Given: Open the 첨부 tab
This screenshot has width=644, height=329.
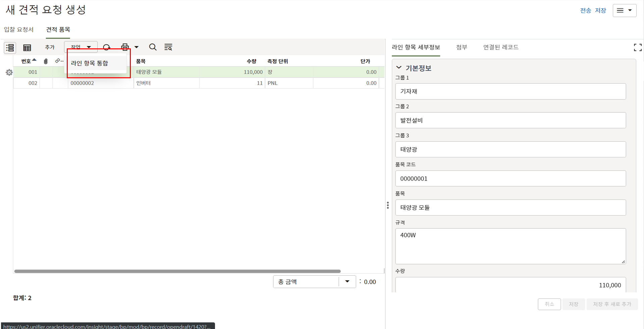Looking at the screenshot, I should pyautogui.click(x=461, y=47).
